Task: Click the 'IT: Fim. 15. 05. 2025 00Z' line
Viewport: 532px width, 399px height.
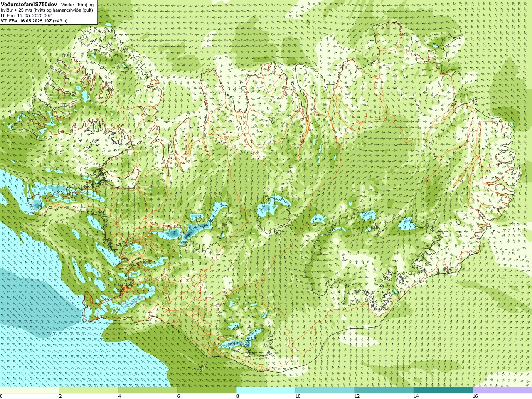Action: tap(26, 15)
